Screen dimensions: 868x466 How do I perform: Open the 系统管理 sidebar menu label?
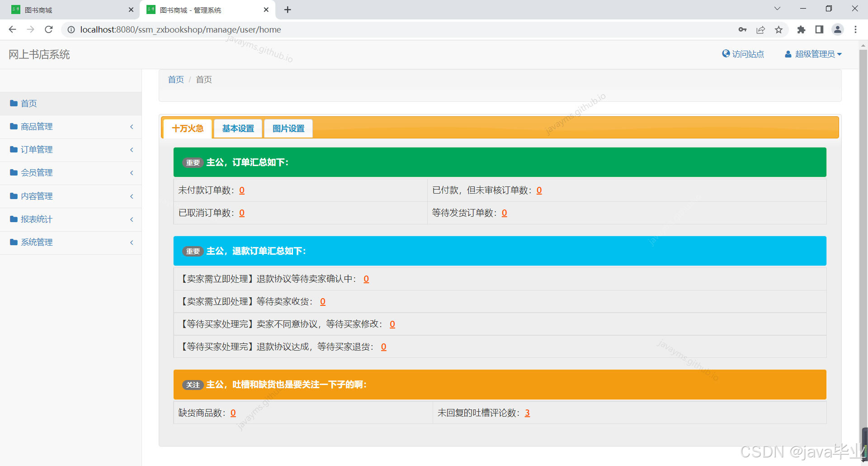coord(37,243)
